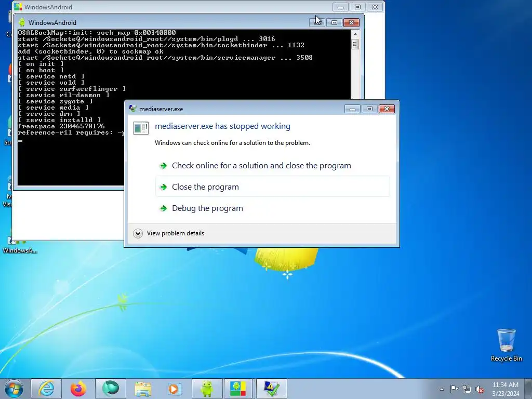Open the green globe browser taskbar icon

point(111,389)
